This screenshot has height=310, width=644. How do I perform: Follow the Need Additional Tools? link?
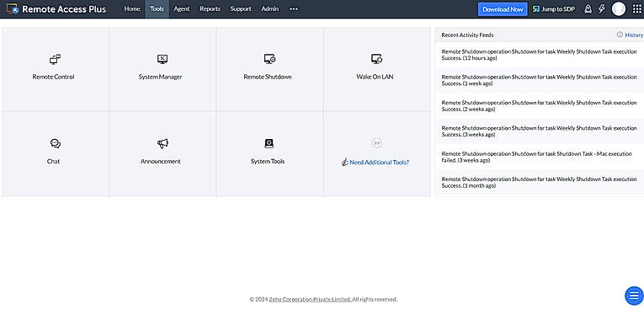click(x=379, y=163)
